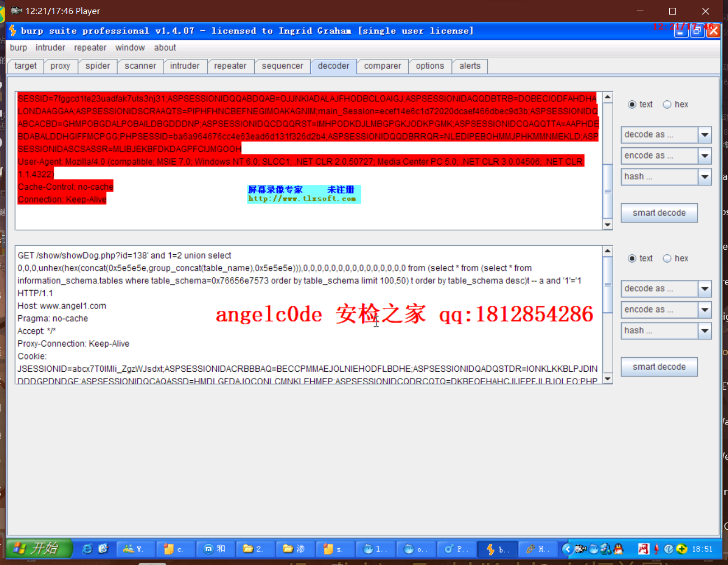Switch to the 'scanner' tab

141,66
